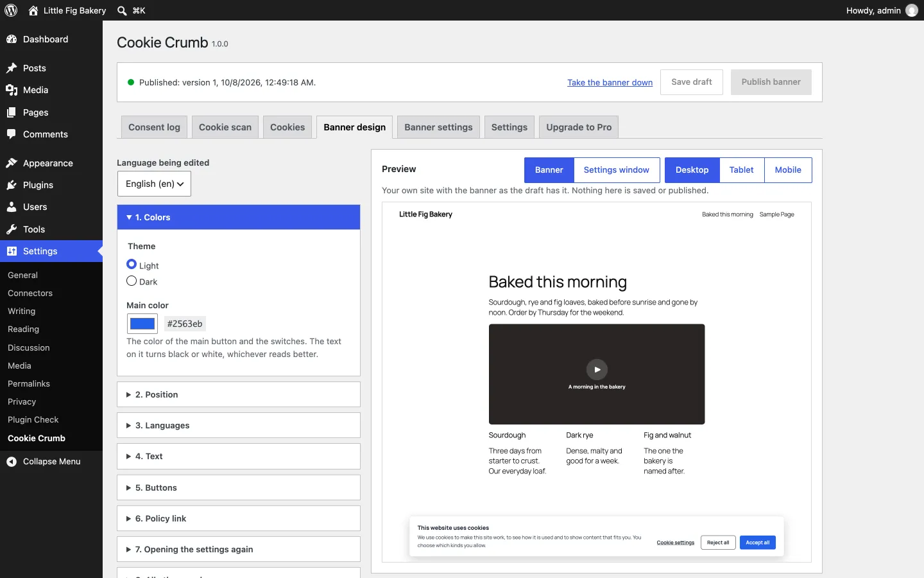Image resolution: width=924 pixels, height=578 pixels.
Task: Click the Plugins plug icon
Action: click(12, 185)
